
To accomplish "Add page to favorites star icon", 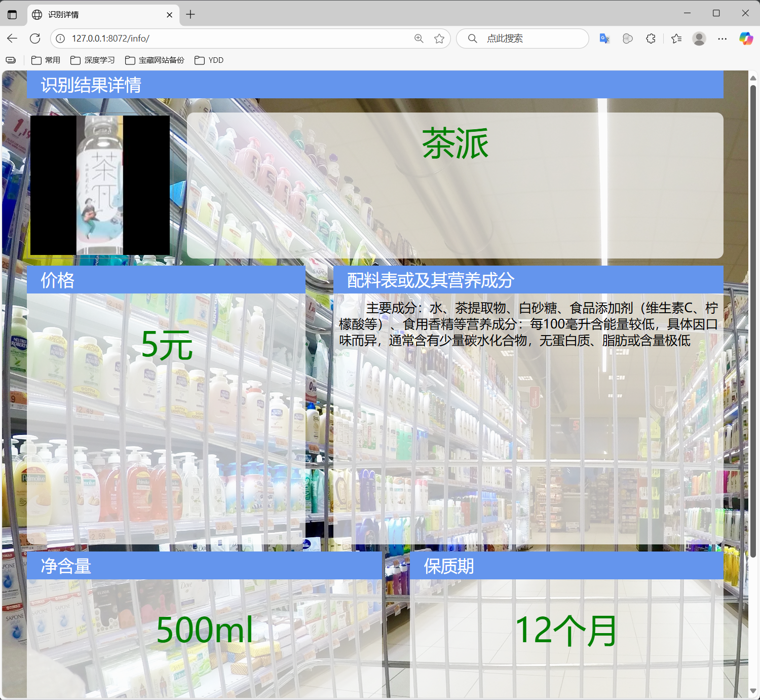I will point(439,39).
